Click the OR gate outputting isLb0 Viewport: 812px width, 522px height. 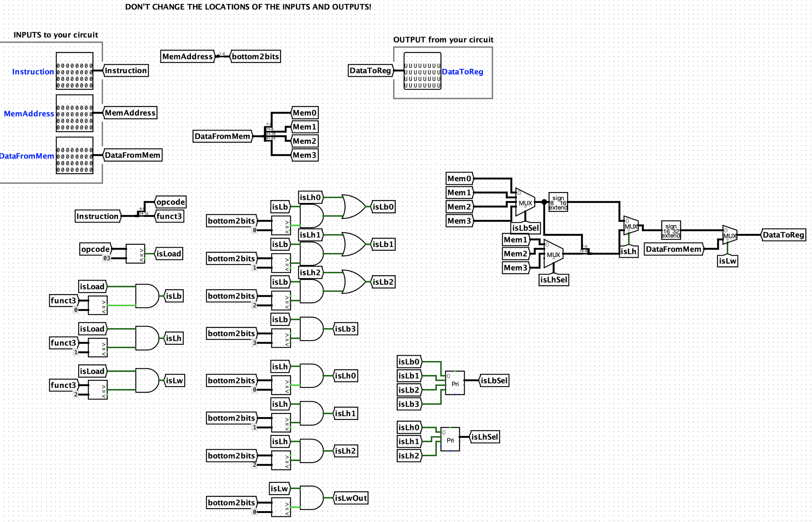(x=353, y=206)
